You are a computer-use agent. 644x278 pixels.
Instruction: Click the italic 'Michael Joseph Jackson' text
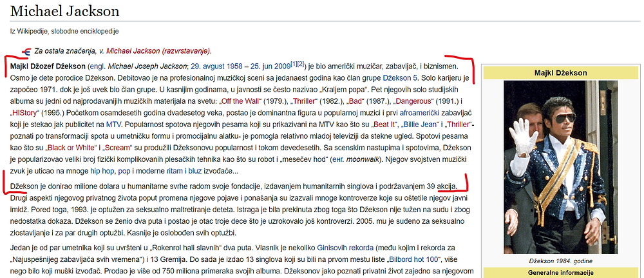[x=147, y=66]
